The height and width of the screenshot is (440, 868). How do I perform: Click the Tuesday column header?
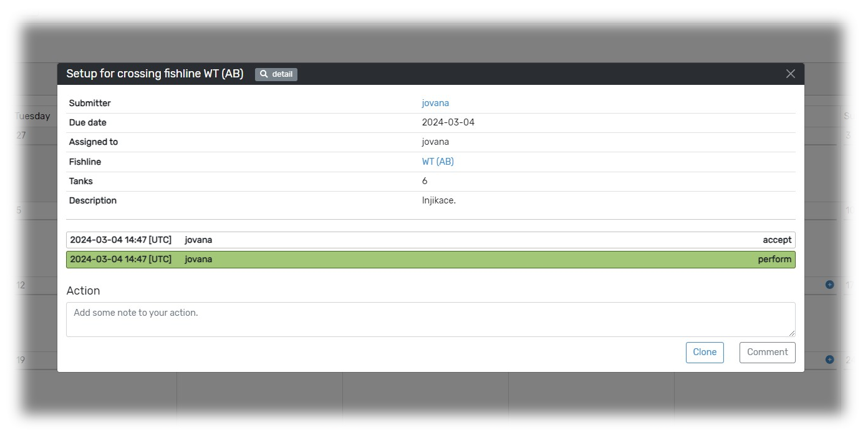[x=32, y=116]
